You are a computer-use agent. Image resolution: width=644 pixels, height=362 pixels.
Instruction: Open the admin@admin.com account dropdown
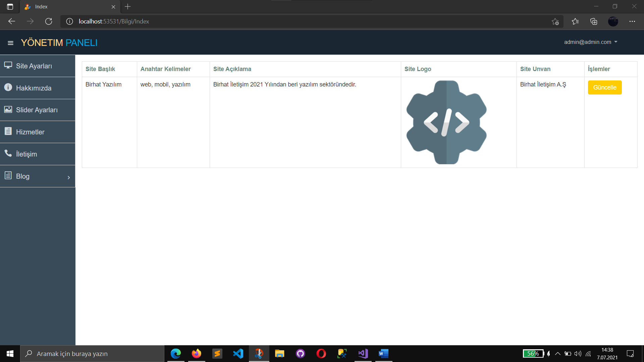(x=590, y=42)
